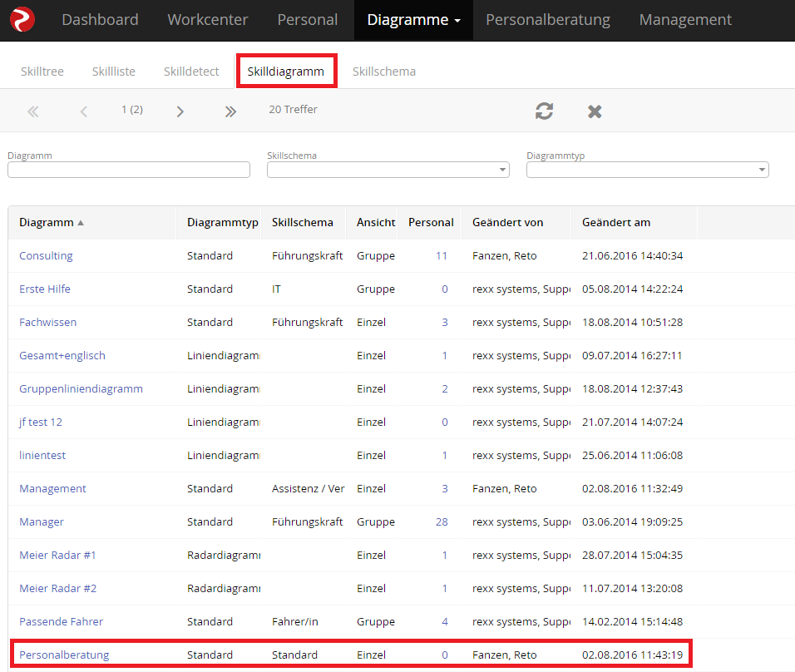Click personnel count 0 in Erste Hilfe row
Image resolution: width=795 pixels, height=672 pixels.
(445, 289)
